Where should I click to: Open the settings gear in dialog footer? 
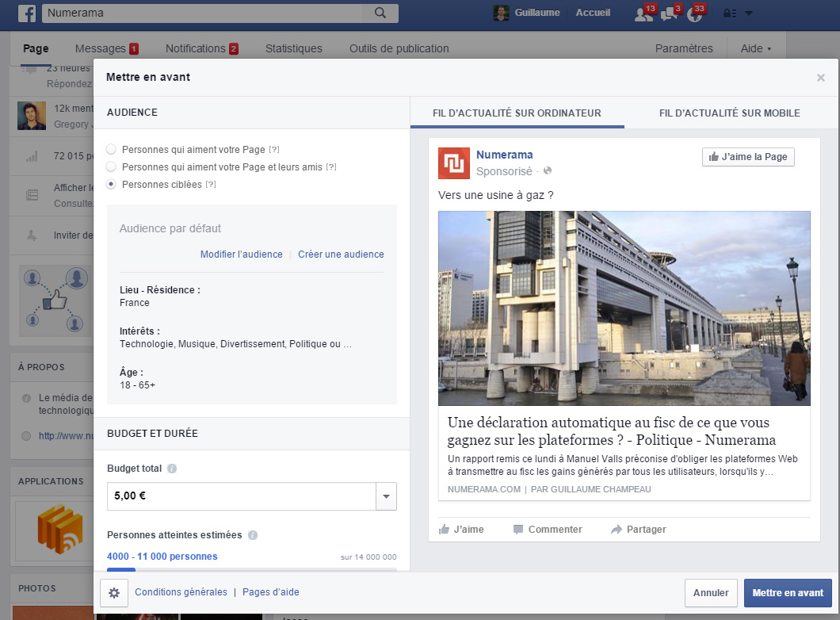pos(114,593)
